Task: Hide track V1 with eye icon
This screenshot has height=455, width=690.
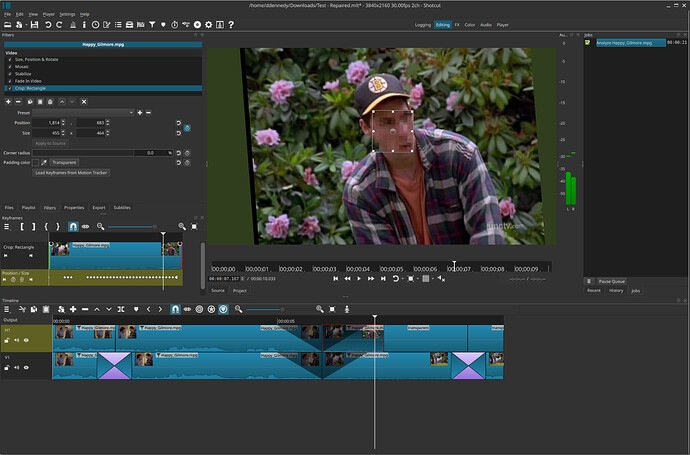Action: pos(26,367)
